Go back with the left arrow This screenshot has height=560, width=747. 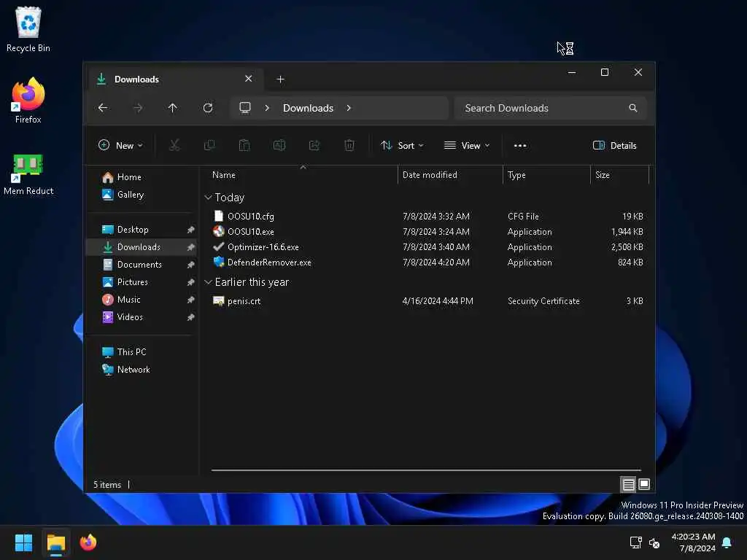tap(103, 108)
